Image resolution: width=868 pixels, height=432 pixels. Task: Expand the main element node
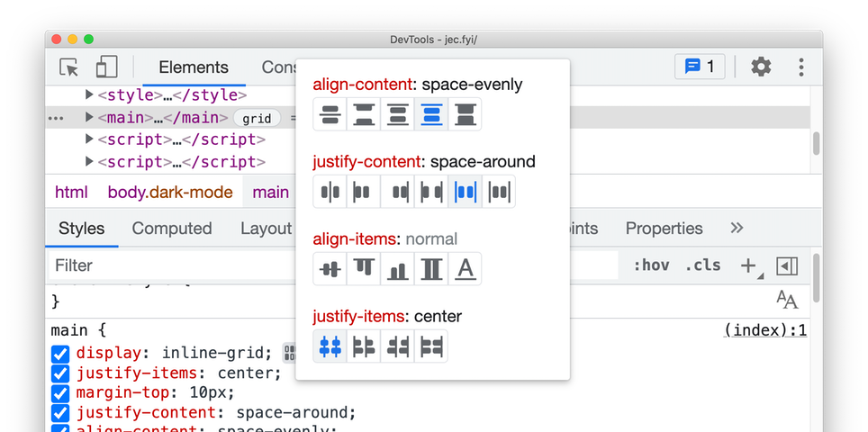[x=89, y=117]
